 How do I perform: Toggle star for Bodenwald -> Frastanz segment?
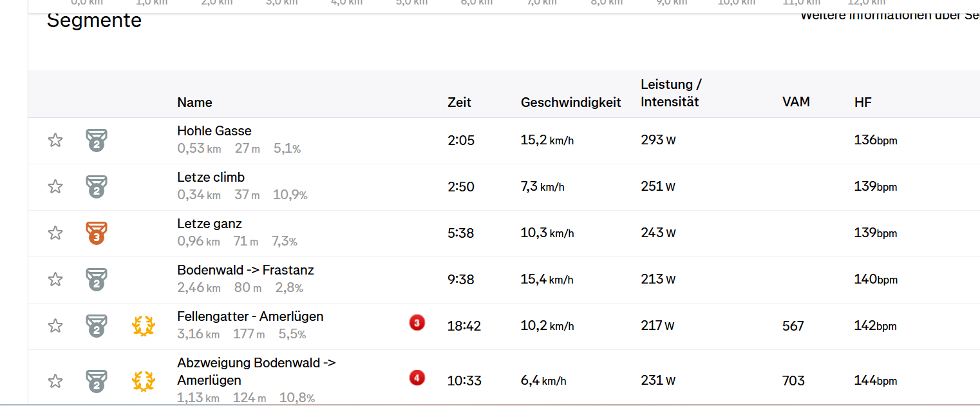coord(55,280)
